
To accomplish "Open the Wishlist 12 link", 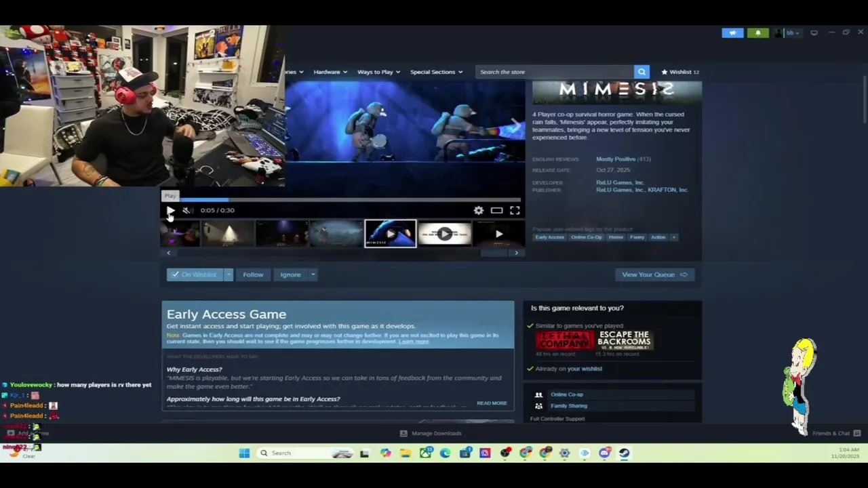I will click(680, 72).
